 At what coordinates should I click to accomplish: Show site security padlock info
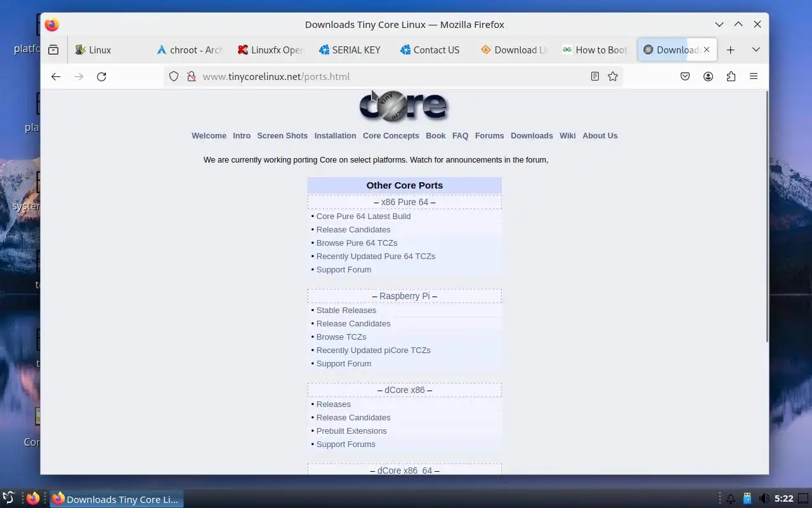(x=191, y=76)
